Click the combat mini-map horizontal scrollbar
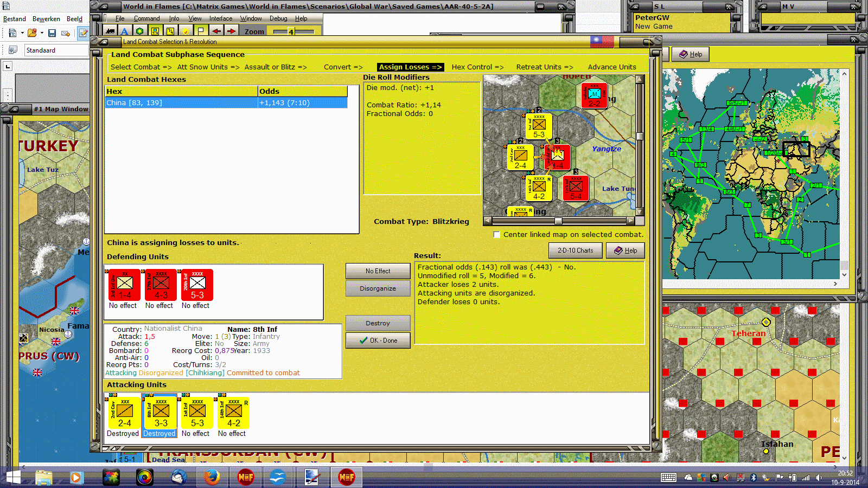 (559, 221)
